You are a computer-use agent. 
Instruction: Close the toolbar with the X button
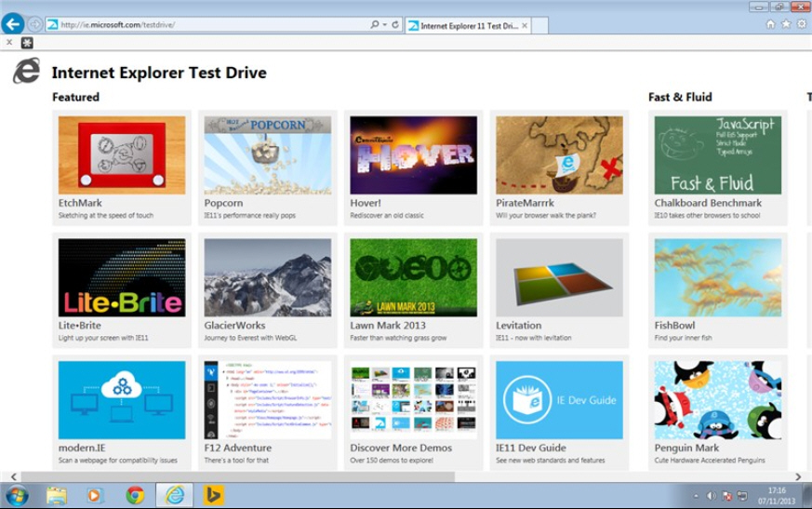9,43
